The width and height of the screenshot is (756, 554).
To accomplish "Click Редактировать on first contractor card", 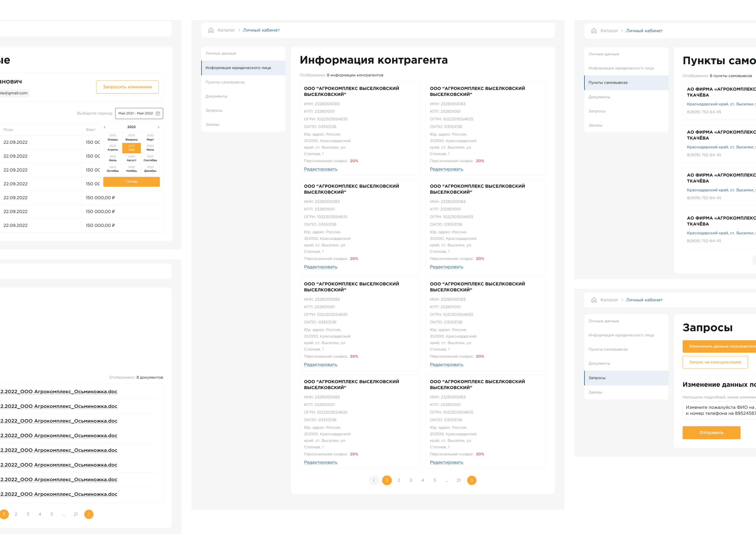I will coord(320,169).
